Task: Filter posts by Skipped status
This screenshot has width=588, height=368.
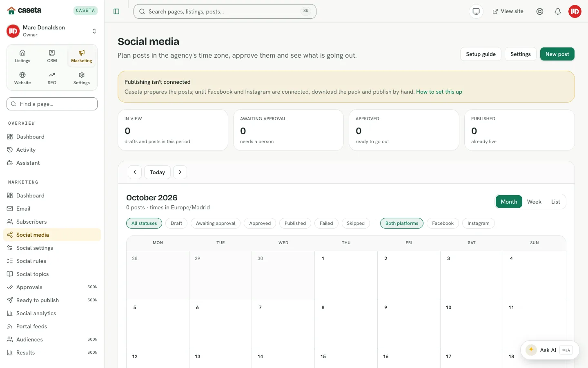Action: point(356,223)
